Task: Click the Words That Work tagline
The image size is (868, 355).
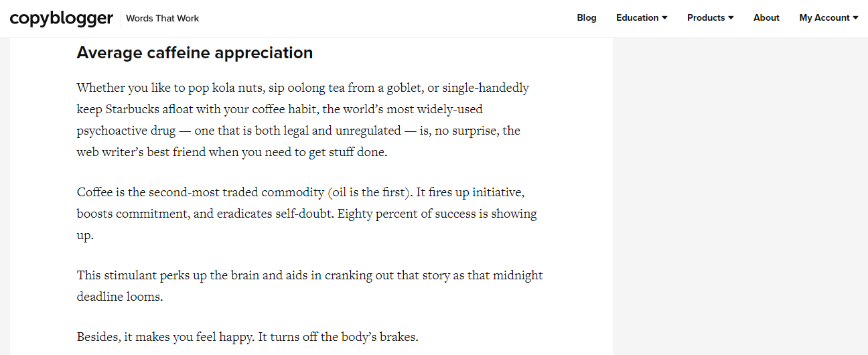Action: tap(163, 18)
